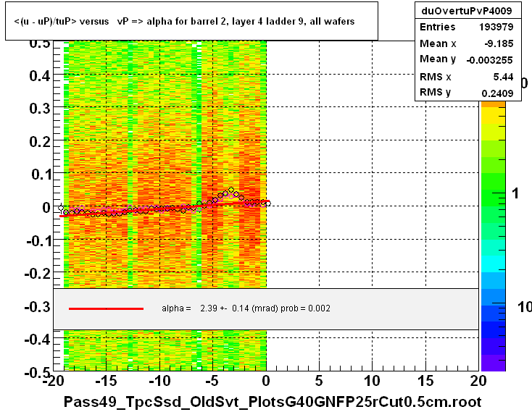Click the yellow segment of the color palette
Viewport: 532px width, 412px height.
(494, 116)
